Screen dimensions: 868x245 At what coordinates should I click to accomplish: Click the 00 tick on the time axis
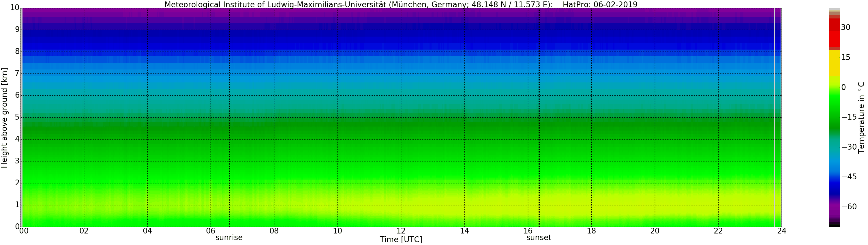coord(24,231)
